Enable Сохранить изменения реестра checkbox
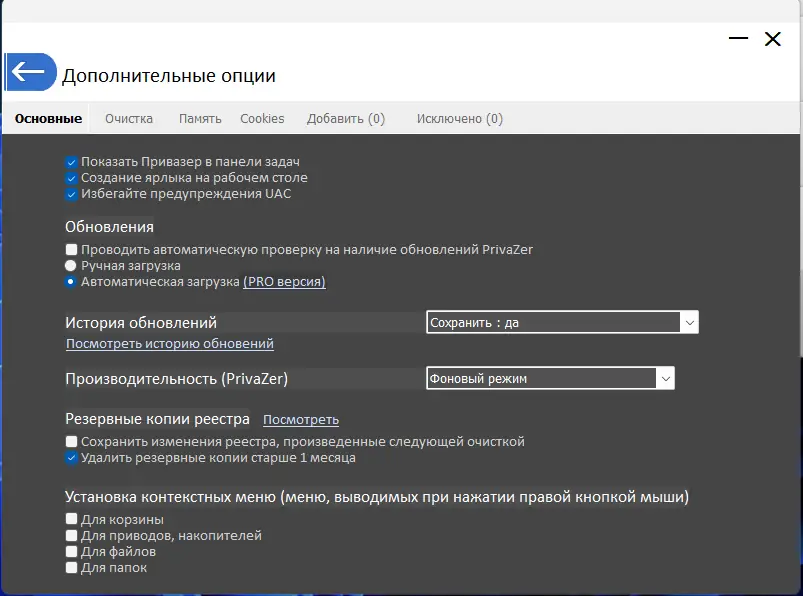Image resolution: width=803 pixels, height=596 pixels. coord(71,441)
